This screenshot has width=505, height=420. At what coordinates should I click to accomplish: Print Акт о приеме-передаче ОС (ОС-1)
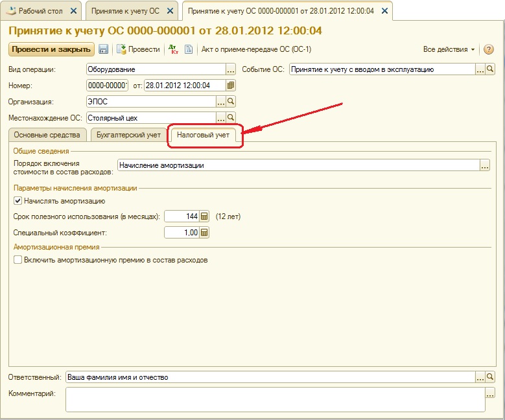coord(256,49)
